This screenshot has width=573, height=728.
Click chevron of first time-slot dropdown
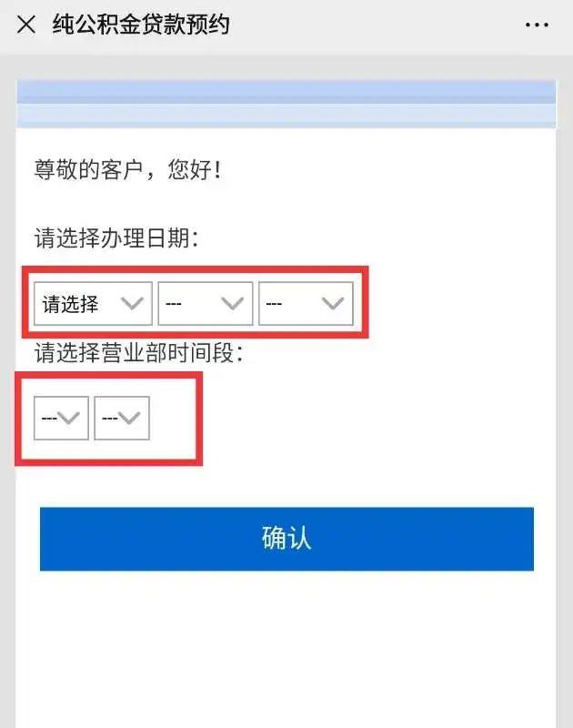pyautogui.click(x=69, y=419)
